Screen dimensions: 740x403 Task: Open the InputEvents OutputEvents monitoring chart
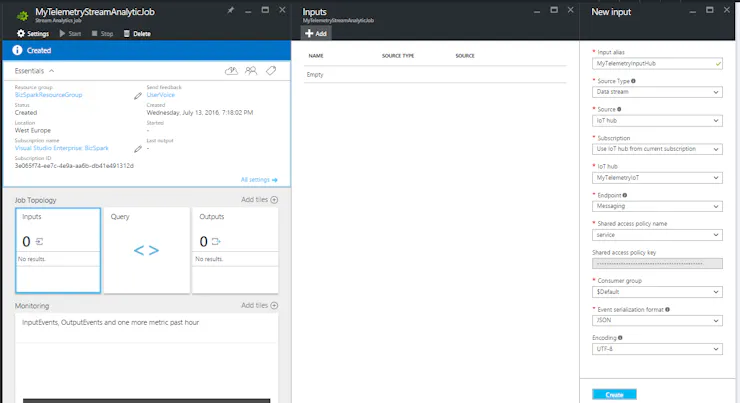[x=147, y=358]
